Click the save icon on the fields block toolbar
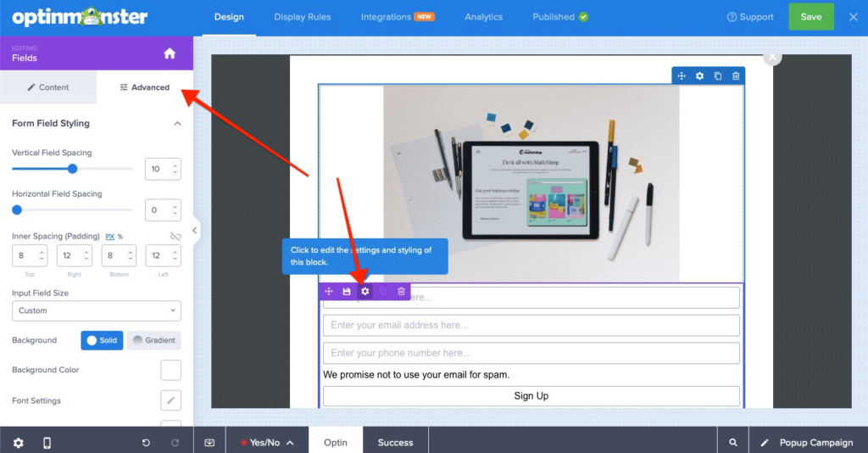Viewport: 868px width, 453px height. [347, 291]
